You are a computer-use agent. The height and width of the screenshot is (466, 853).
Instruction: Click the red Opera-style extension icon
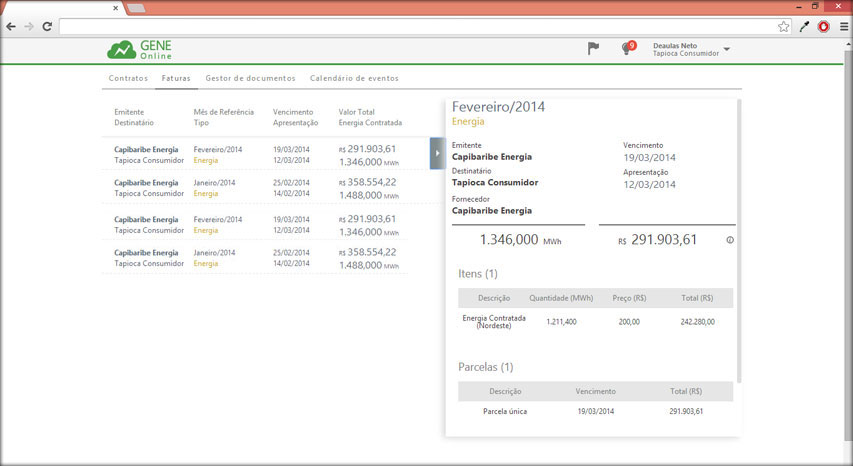[x=824, y=26]
